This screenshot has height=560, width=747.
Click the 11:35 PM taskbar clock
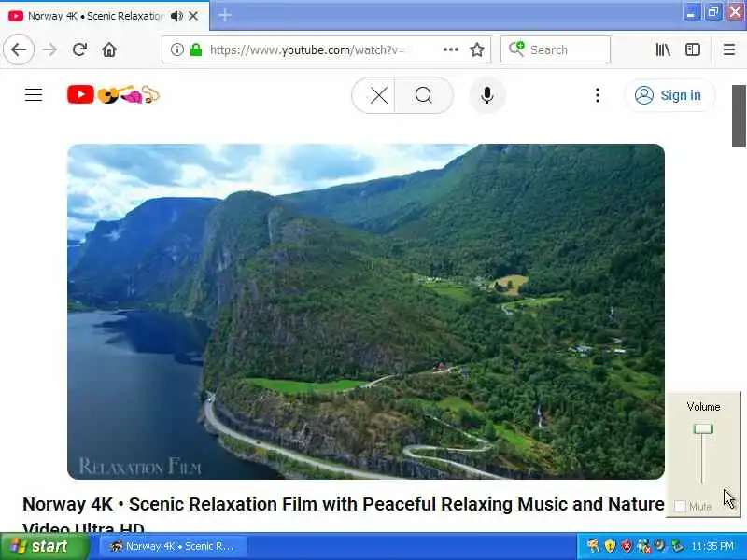point(712,546)
